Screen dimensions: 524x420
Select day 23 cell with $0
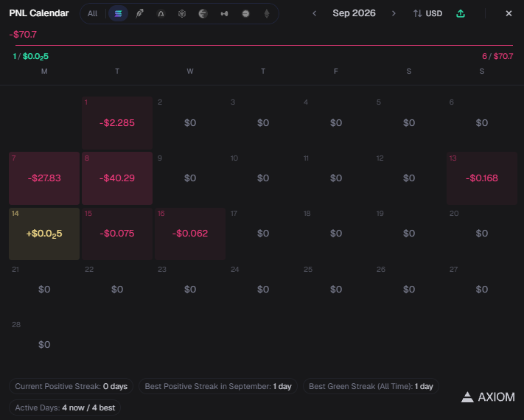coord(190,290)
